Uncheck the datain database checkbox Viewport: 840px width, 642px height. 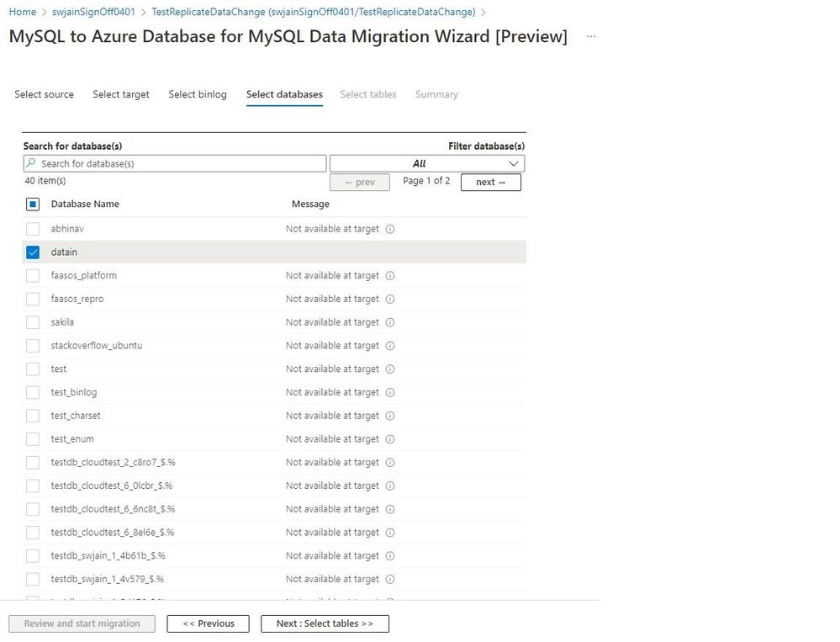click(x=33, y=252)
